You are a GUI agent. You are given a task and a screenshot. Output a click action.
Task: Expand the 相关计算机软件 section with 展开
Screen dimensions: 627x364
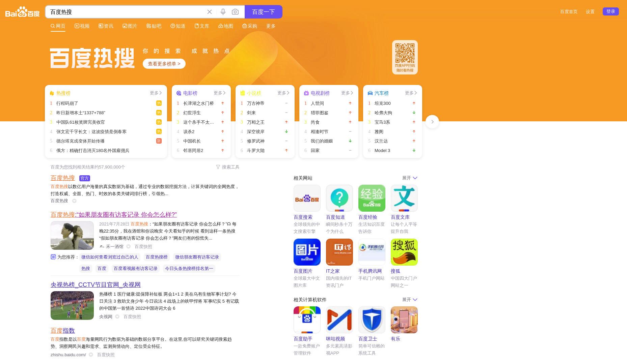tap(410, 300)
